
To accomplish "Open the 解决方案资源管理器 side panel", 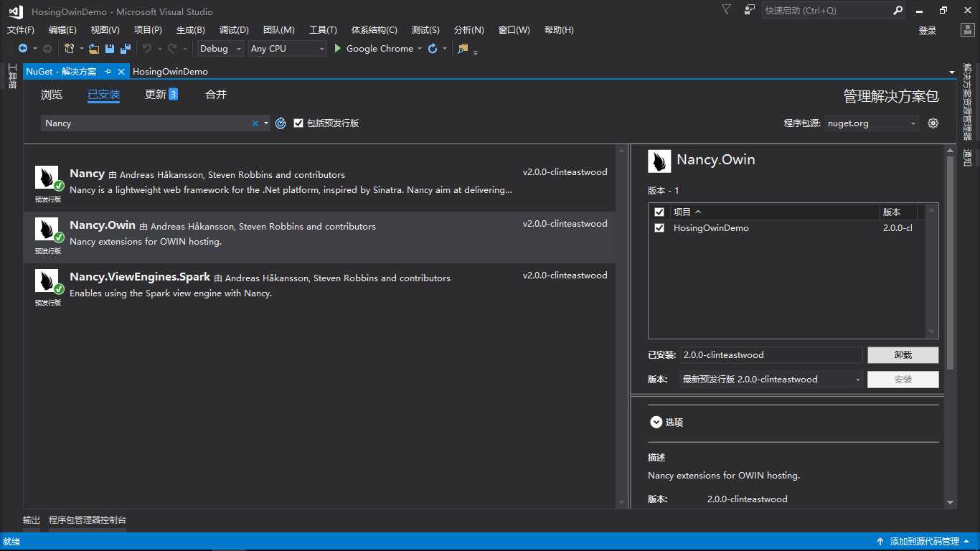I will pos(968,103).
